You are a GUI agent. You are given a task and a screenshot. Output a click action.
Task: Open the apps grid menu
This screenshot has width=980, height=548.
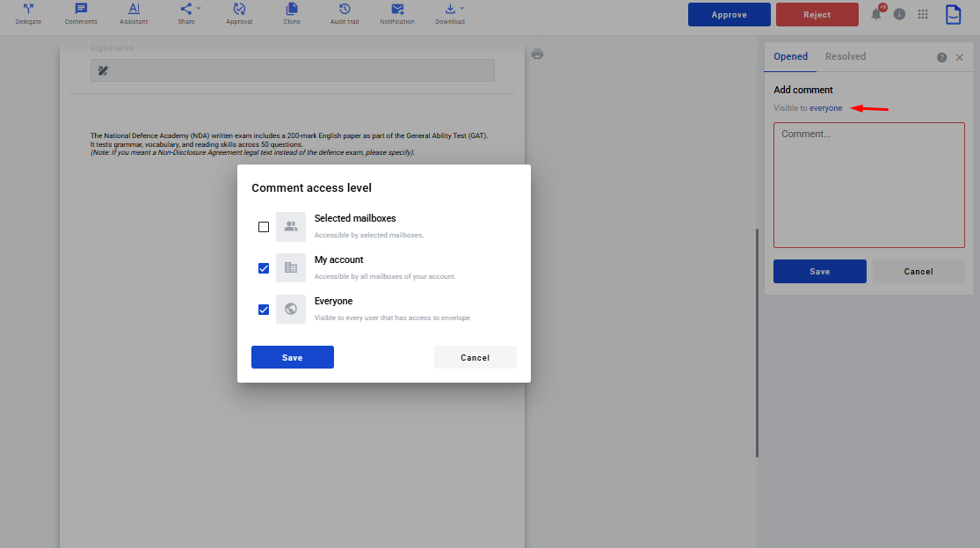[923, 14]
